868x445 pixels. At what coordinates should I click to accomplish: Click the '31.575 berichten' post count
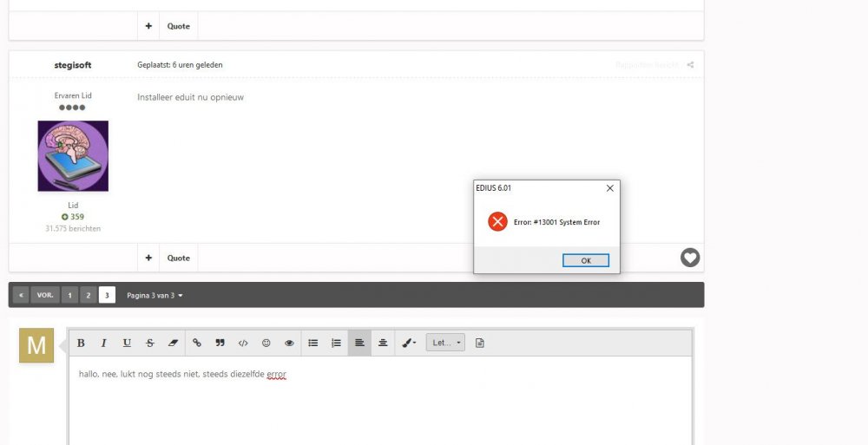73,228
